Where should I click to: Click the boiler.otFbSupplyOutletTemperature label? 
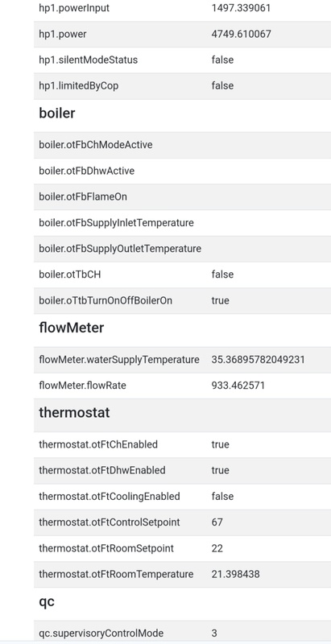120,249
